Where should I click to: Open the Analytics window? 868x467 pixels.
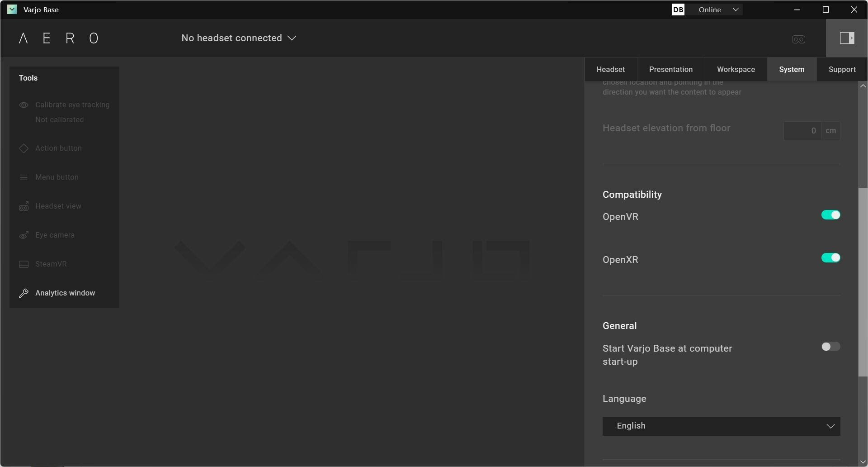point(65,293)
